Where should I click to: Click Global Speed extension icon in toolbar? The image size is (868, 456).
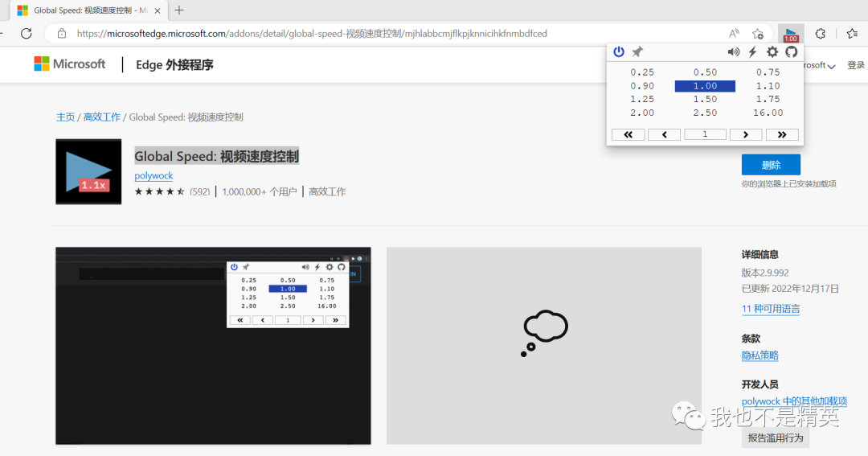point(791,34)
